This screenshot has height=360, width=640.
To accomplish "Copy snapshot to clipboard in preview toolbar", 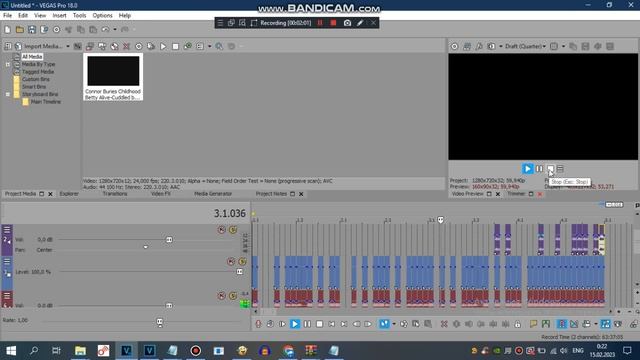I will tap(573, 46).
